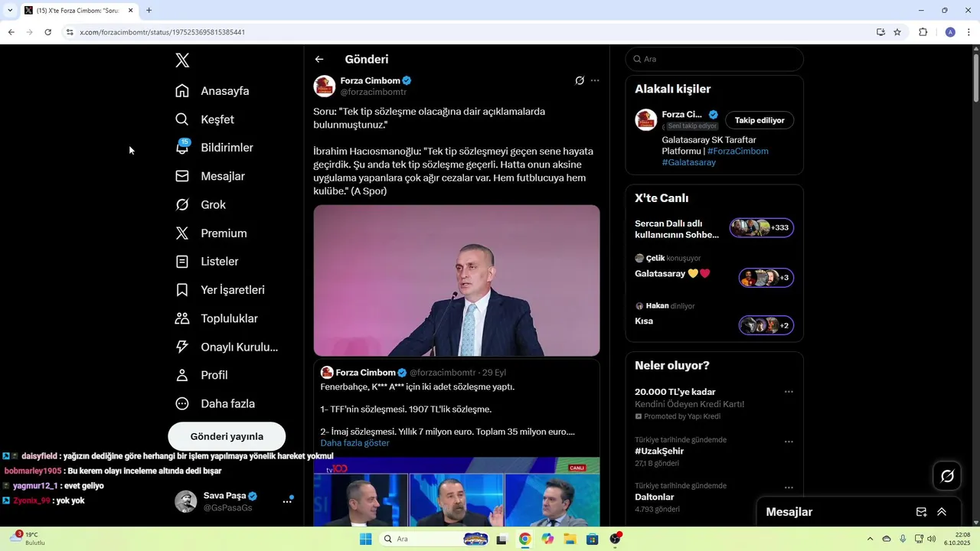Click Forza Cimbom avatar on main post
Image resolution: width=980 pixels, height=551 pixels.
[x=325, y=86]
